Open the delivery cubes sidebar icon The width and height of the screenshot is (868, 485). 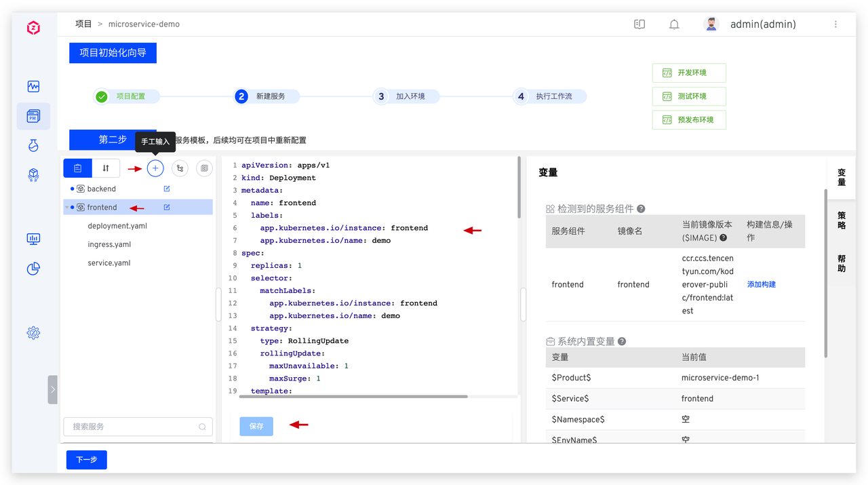click(x=33, y=175)
